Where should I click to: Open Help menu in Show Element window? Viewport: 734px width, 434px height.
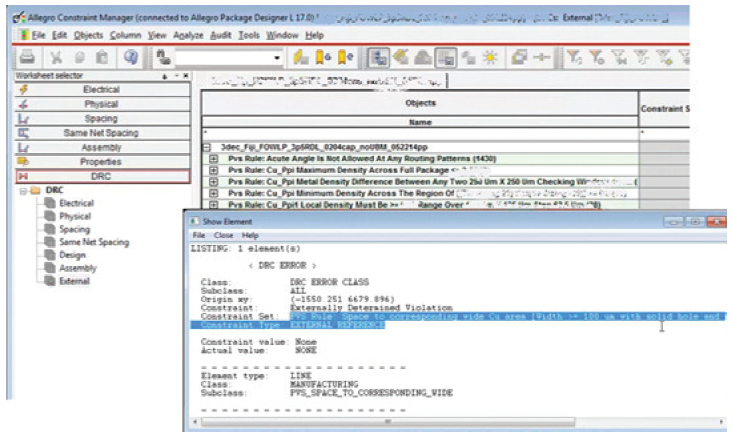(250, 235)
